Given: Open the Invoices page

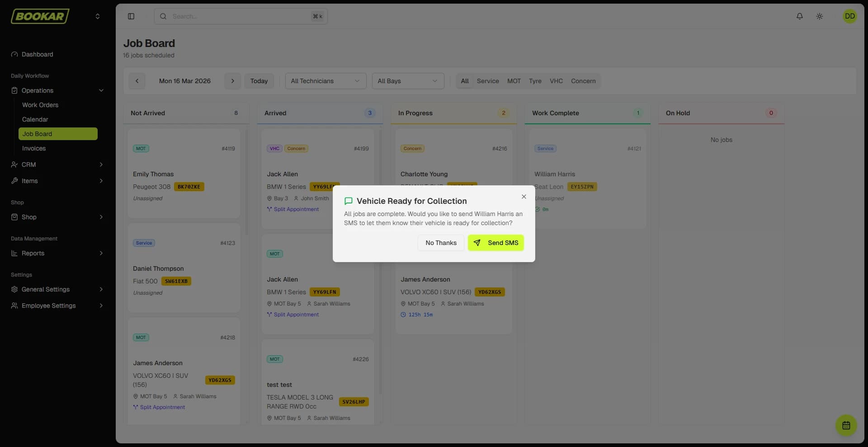Looking at the screenshot, I should (34, 148).
